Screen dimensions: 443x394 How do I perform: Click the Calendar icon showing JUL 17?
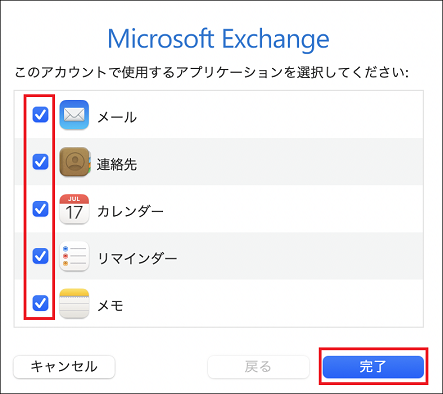[74, 209]
